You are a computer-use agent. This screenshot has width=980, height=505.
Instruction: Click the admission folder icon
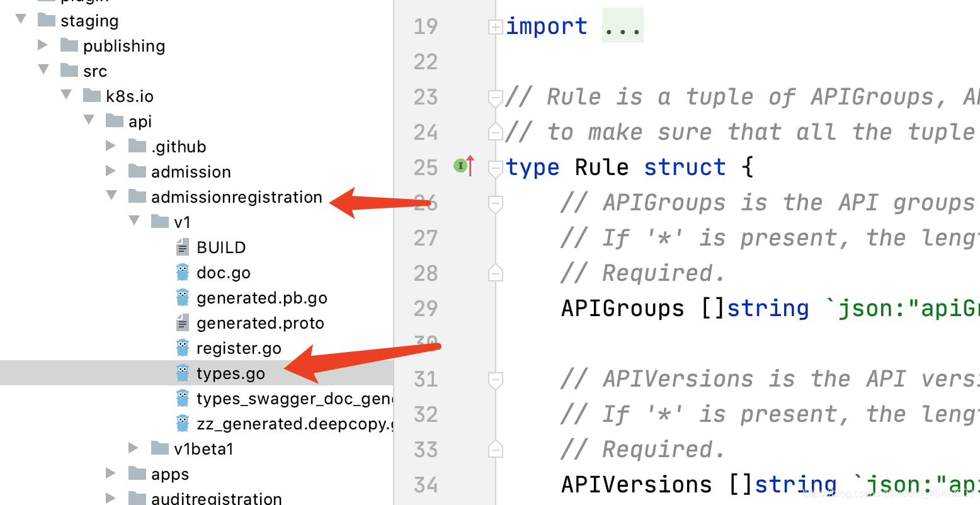point(137,171)
